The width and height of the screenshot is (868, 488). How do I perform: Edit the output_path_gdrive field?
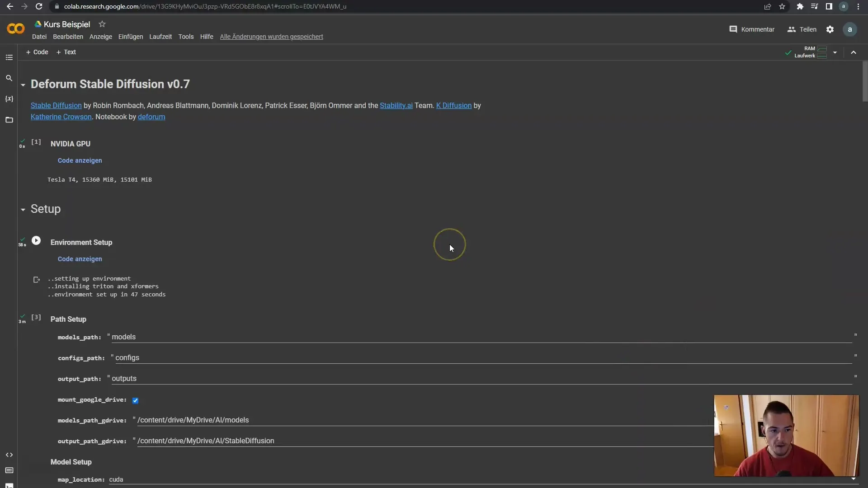pos(425,441)
